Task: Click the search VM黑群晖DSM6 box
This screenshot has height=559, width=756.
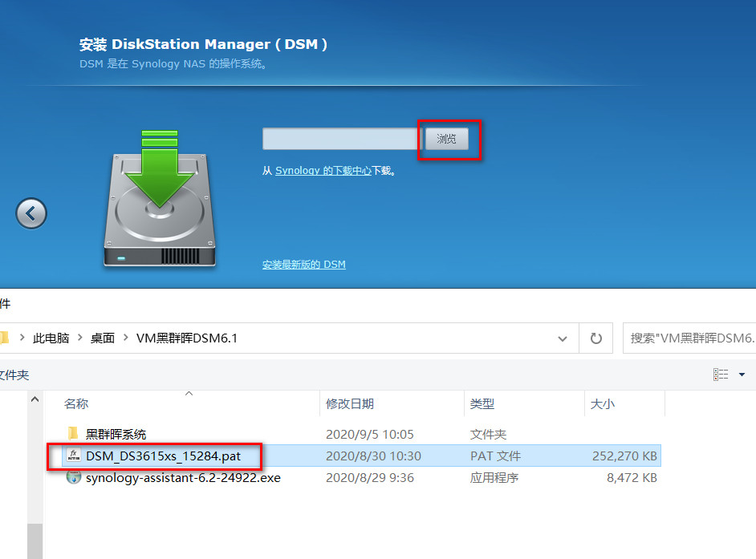Action: (x=689, y=338)
